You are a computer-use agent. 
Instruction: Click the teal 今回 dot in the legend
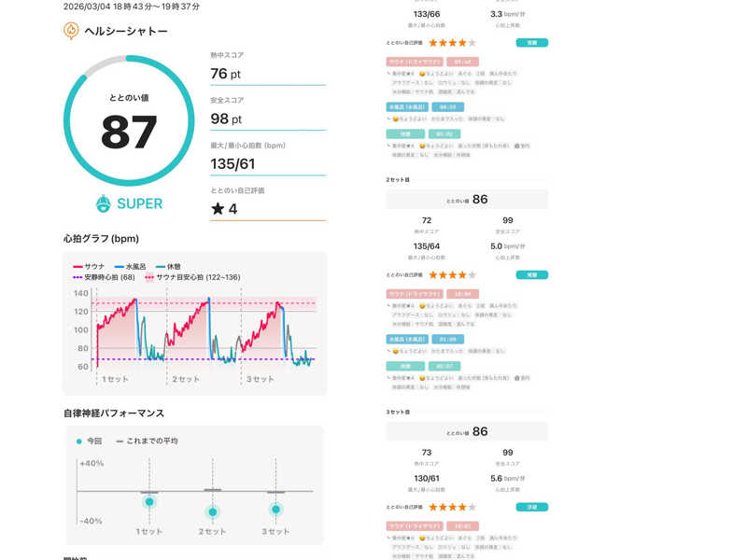pos(78,441)
